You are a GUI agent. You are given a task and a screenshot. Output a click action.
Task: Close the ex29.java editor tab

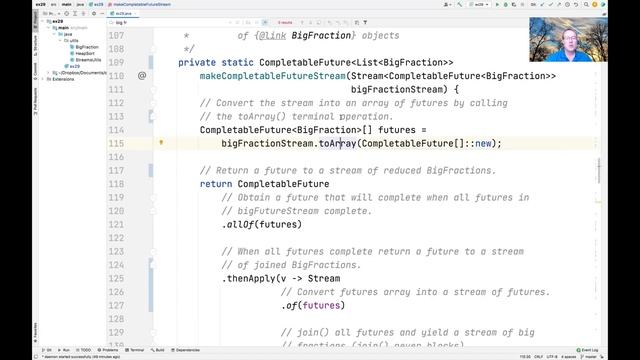pos(135,13)
